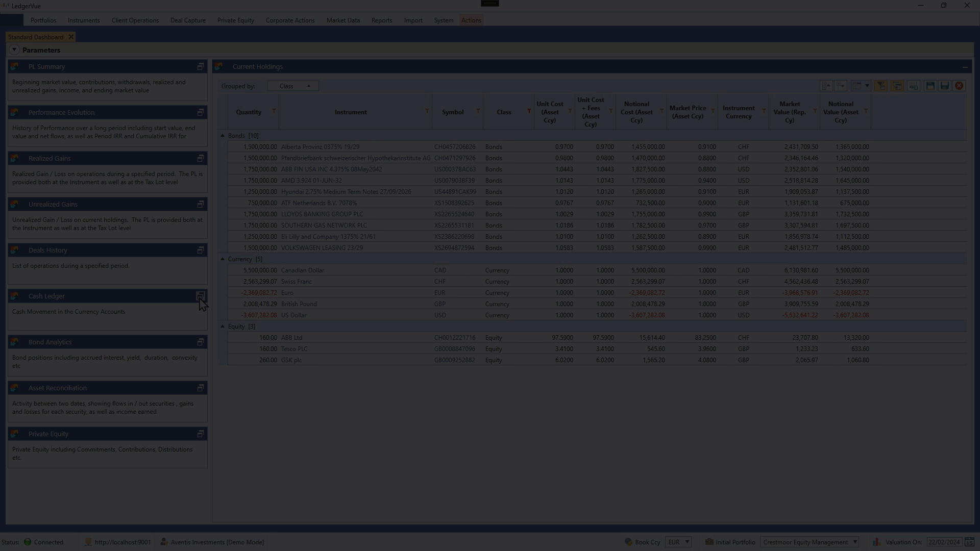980x551 pixels.
Task: Export holdings grid to Excel
Action: click(914, 86)
